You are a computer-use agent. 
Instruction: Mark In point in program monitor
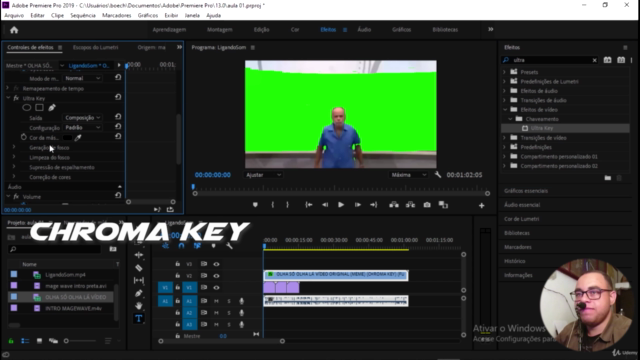pyautogui.click(x=273, y=205)
